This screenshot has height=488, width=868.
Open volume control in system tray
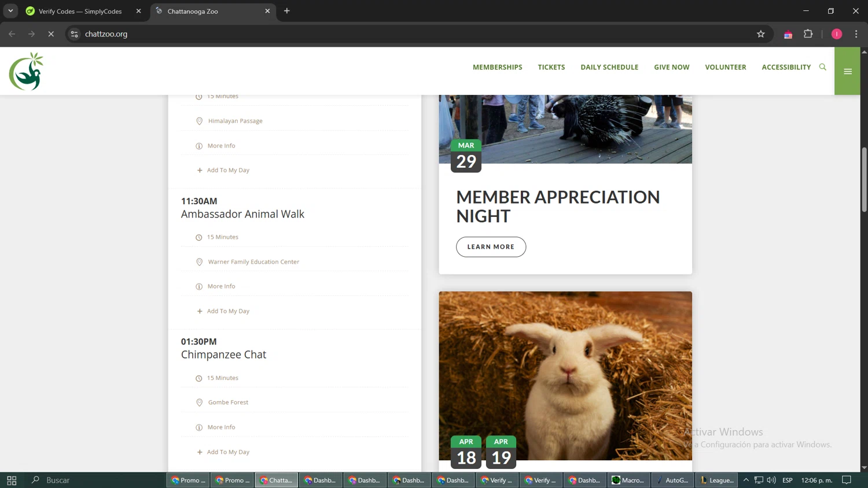[x=771, y=480]
